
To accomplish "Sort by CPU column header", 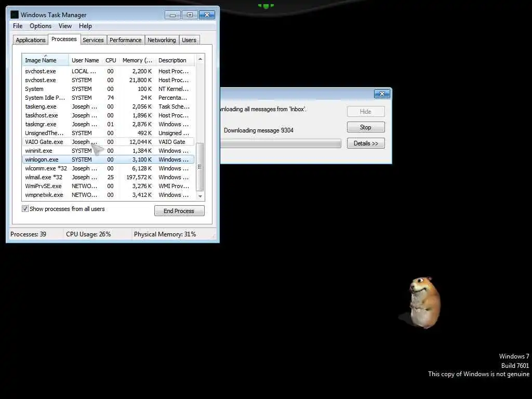I will tap(111, 60).
